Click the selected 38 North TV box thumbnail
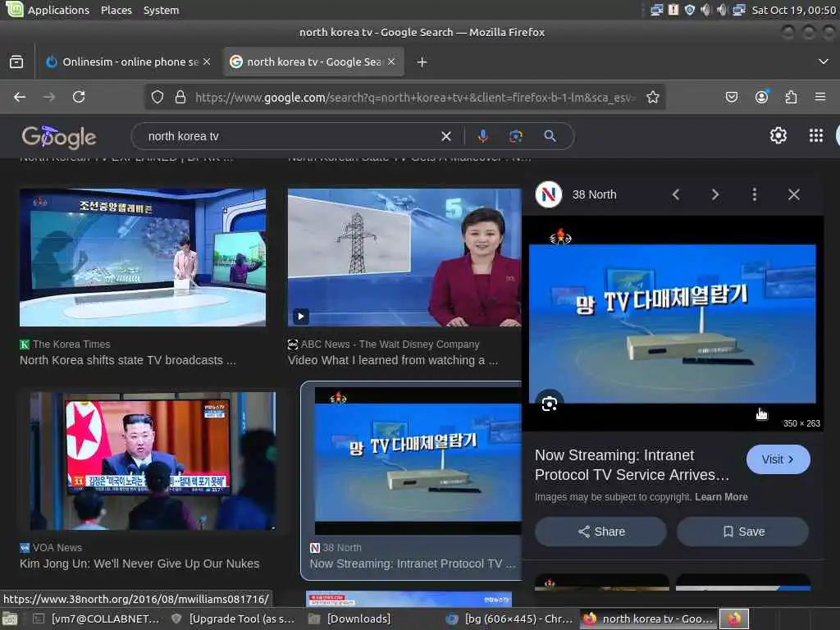 coord(418,461)
